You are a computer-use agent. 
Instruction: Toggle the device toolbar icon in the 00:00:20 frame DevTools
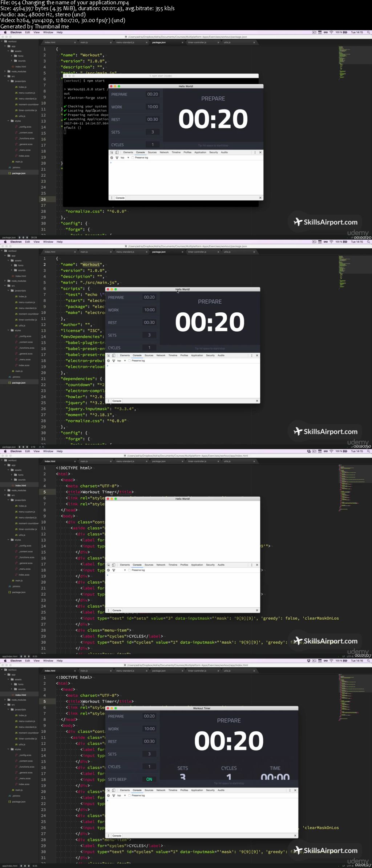click(x=117, y=152)
